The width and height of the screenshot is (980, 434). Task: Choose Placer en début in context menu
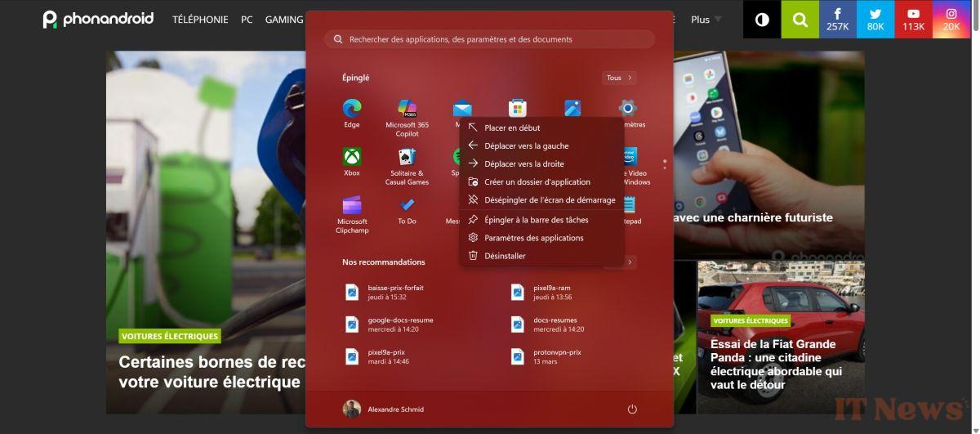pyautogui.click(x=541, y=128)
